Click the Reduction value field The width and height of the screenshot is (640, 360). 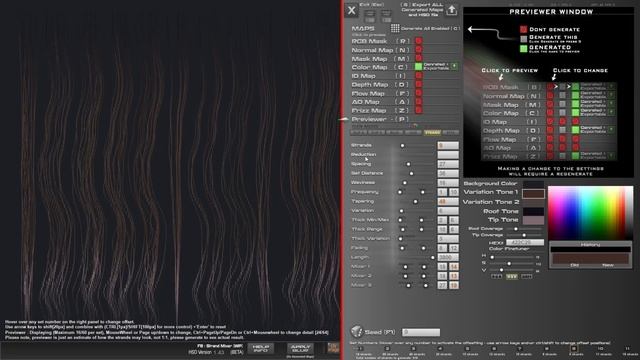(448, 155)
